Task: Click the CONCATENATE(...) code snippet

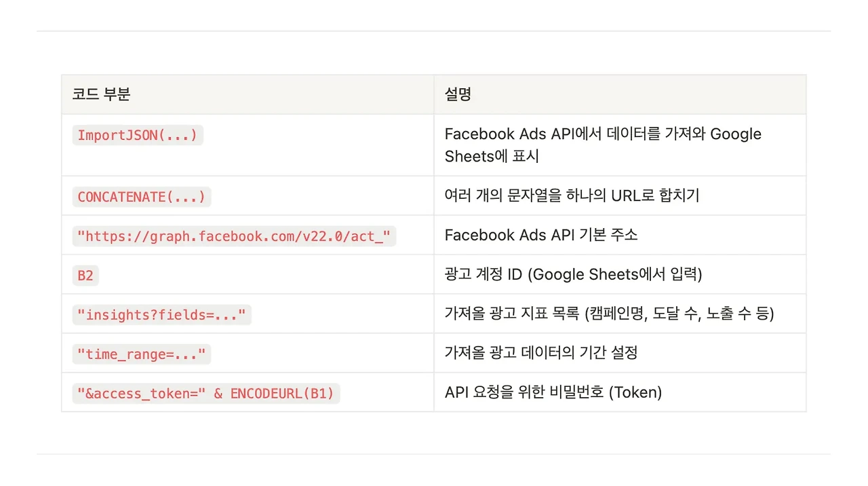Action: pyautogui.click(x=142, y=197)
